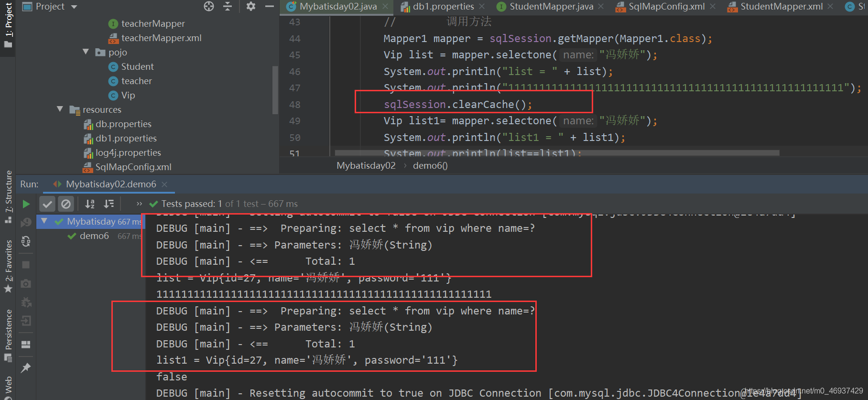Sort tests alphabetically
The image size is (868, 400).
click(x=90, y=204)
